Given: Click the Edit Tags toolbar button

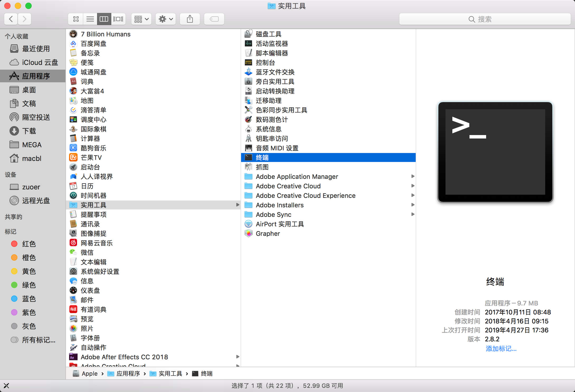Looking at the screenshot, I should click(214, 19).
